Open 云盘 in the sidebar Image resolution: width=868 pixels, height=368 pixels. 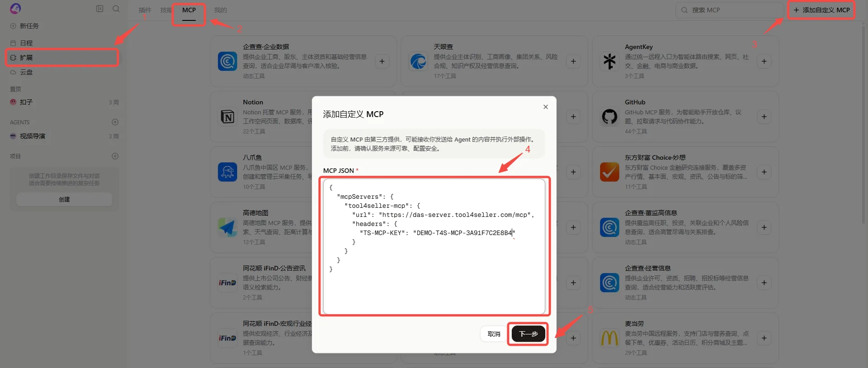[x=63, y=72]
